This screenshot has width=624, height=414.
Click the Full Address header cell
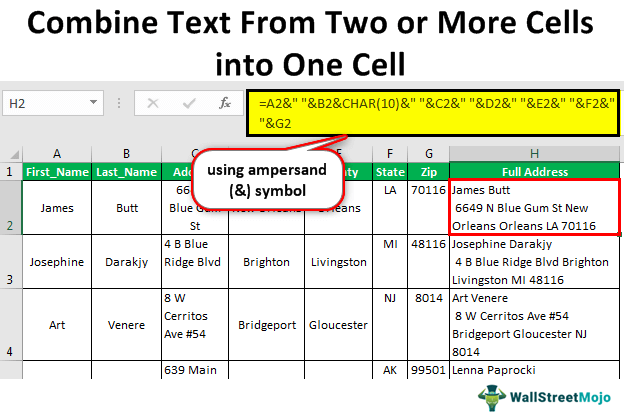pyautogui.click(x=535, y=171)
